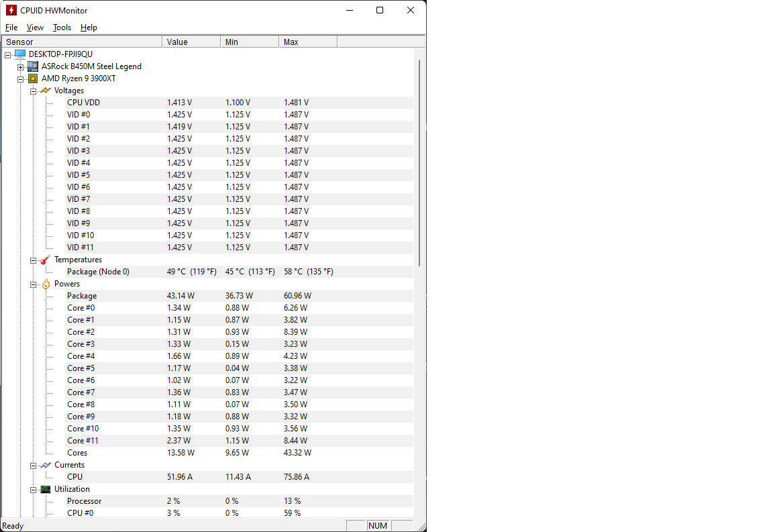Collapse the DESKTOP-FPJI9QU root node
The height and width of the screenshot is (532, 773).
point(7,55)
